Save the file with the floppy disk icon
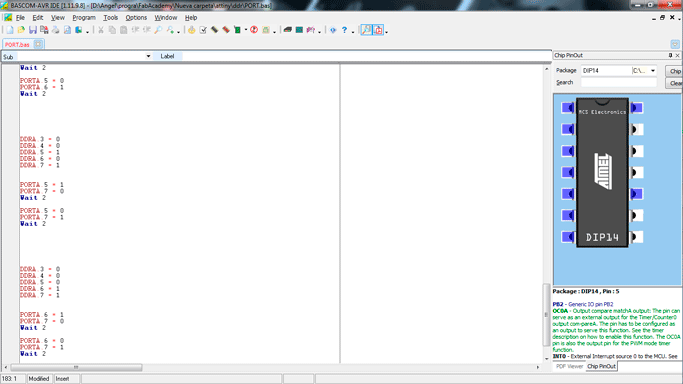The height and width of the screenshot is (384, 683). coord(33,30)
